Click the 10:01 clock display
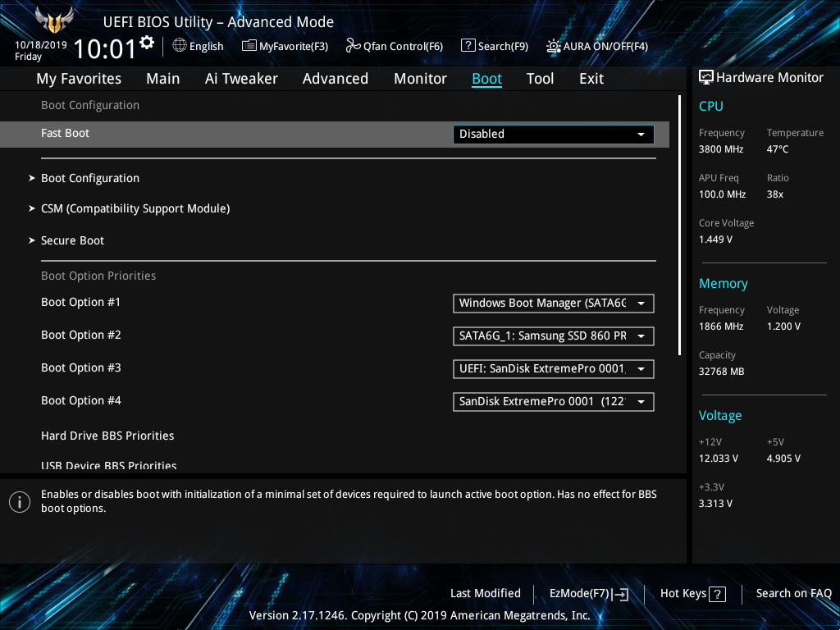This screenshot has height=630, width=840. (x=104, y=49)
